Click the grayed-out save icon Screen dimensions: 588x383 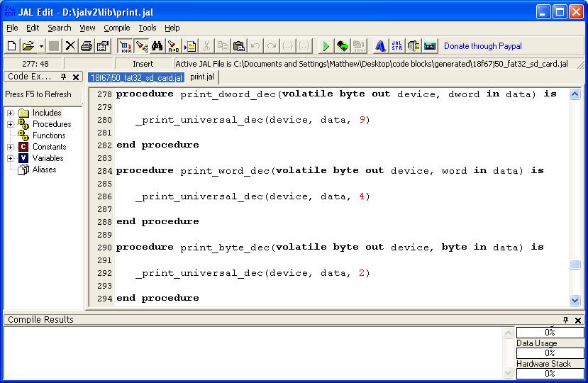pos(54,46)
